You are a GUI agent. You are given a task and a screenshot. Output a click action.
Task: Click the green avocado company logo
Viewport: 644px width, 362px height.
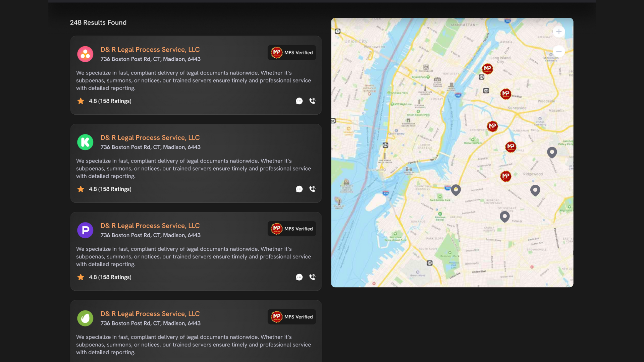pyautogui.click(x=85, y=318)
